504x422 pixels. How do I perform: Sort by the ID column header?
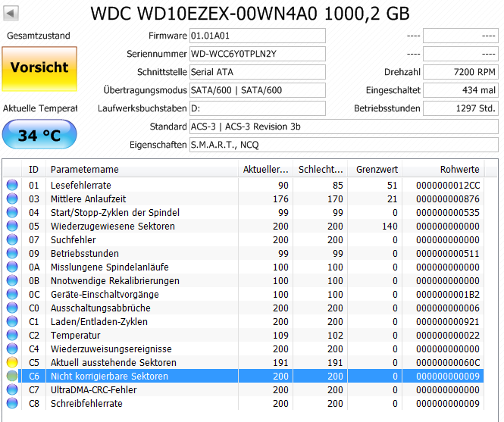[34, 170]
